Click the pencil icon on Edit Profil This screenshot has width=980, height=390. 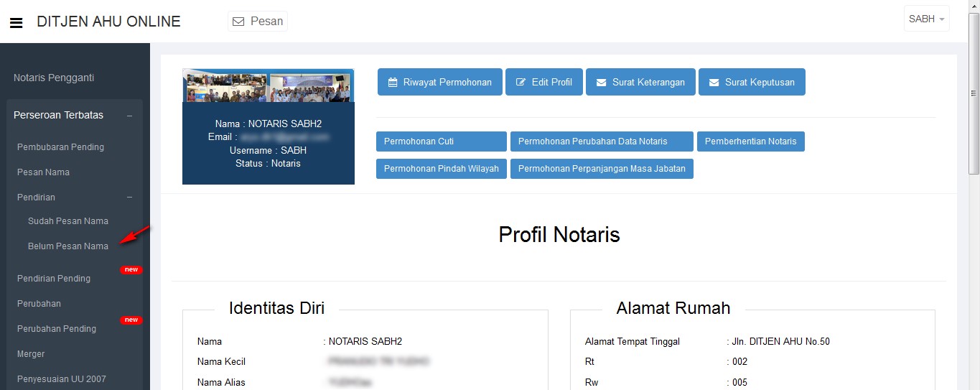pos(521,82)
